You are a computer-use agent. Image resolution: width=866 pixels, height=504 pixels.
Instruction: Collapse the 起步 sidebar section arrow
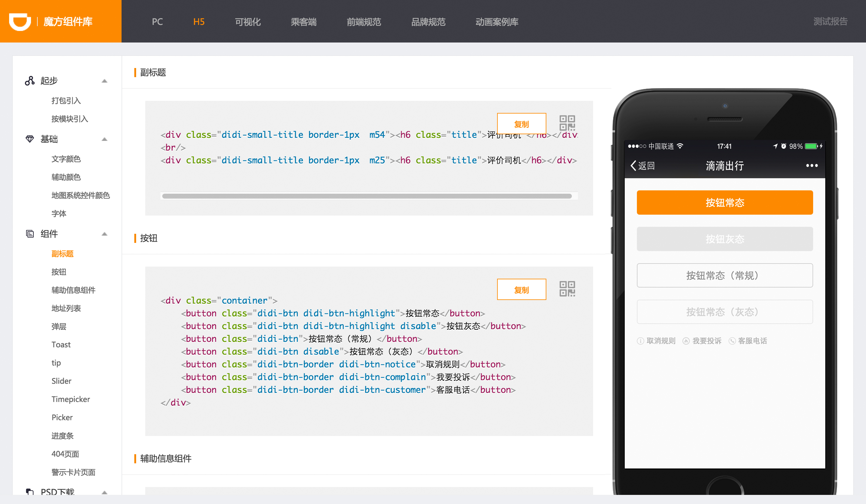click(105, 81)
